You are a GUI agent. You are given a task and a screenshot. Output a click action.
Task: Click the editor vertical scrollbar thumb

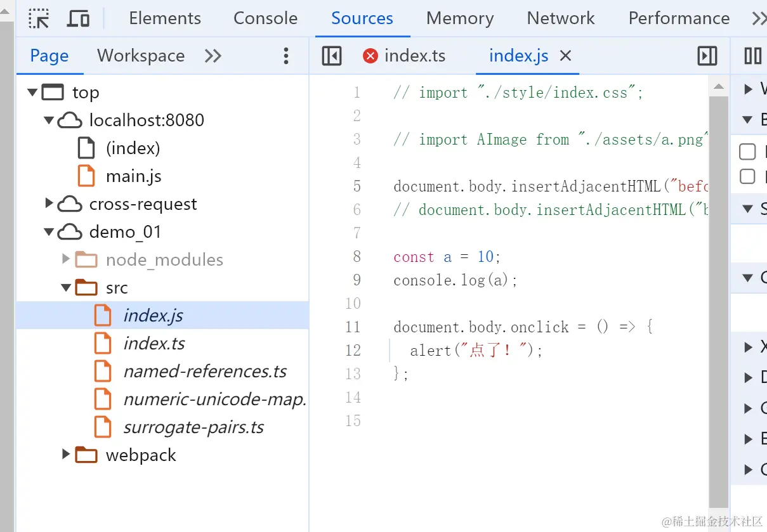tap(718, 302)
